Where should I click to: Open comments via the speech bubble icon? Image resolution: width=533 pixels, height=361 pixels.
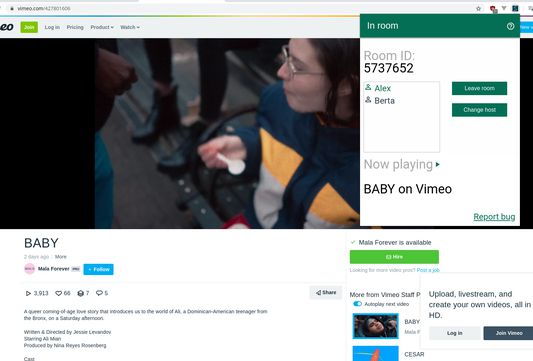99,293
